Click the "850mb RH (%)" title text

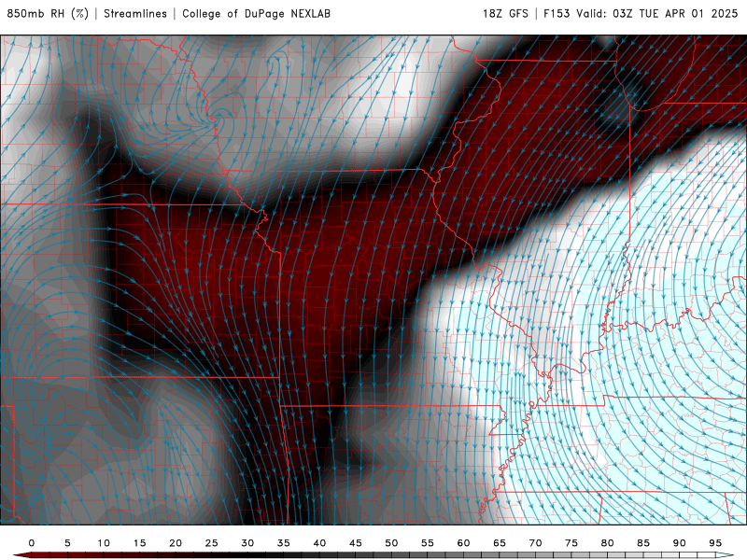(49, 14)
